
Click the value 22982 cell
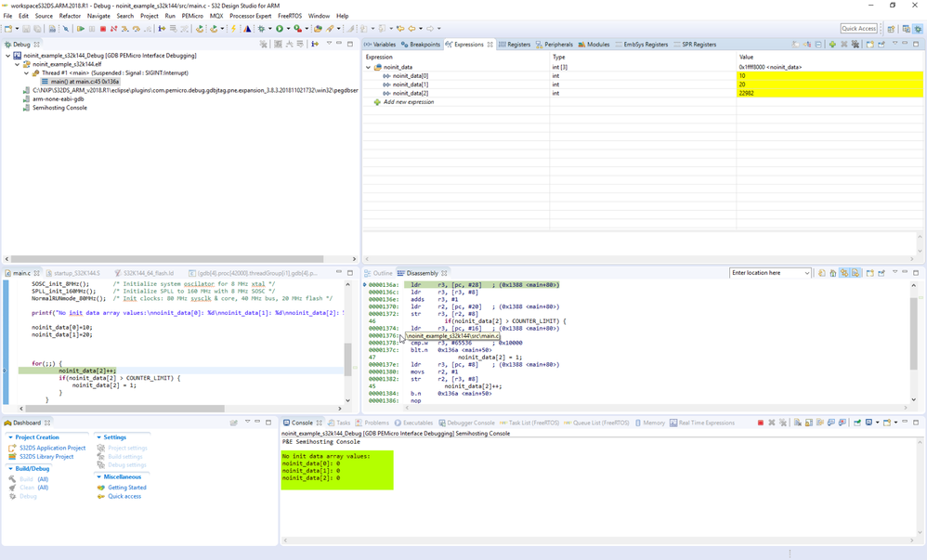point(830,94)
